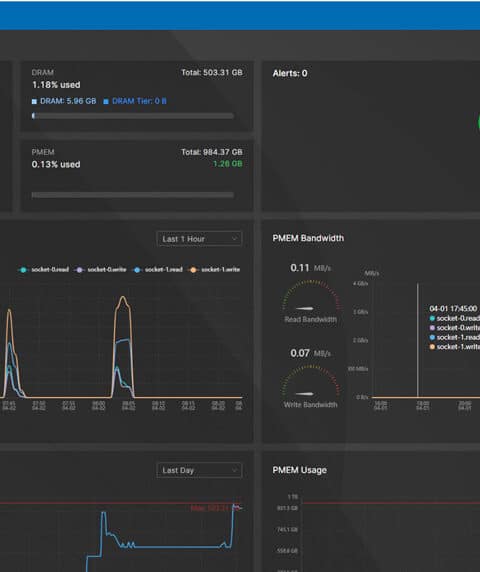The image size is (480, 572).
Task: Click the 0.07 MB/s write bandwidth value
Action: tap(311, 353)
